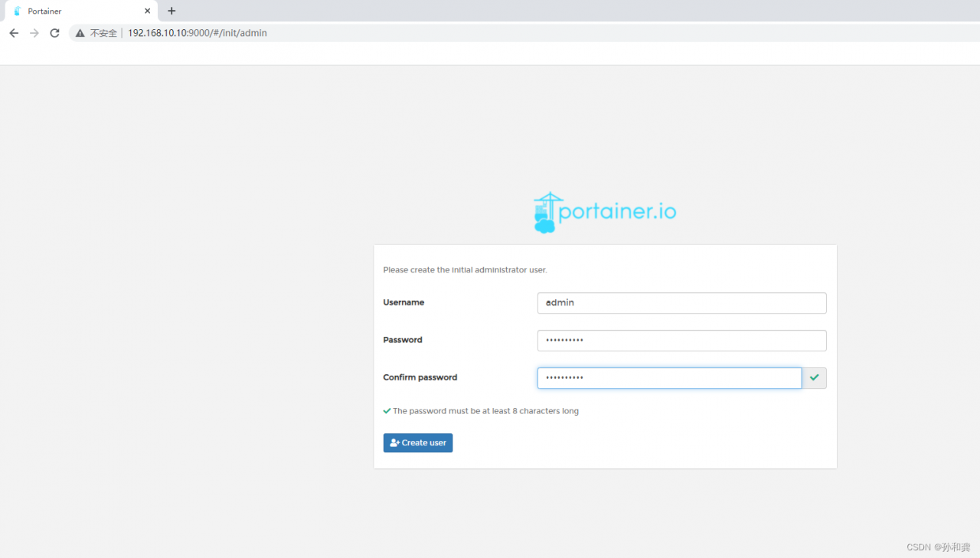Viewport: 980px width, 558px height.
Task: Click the portainer.io logo
Action: (605, 212)
